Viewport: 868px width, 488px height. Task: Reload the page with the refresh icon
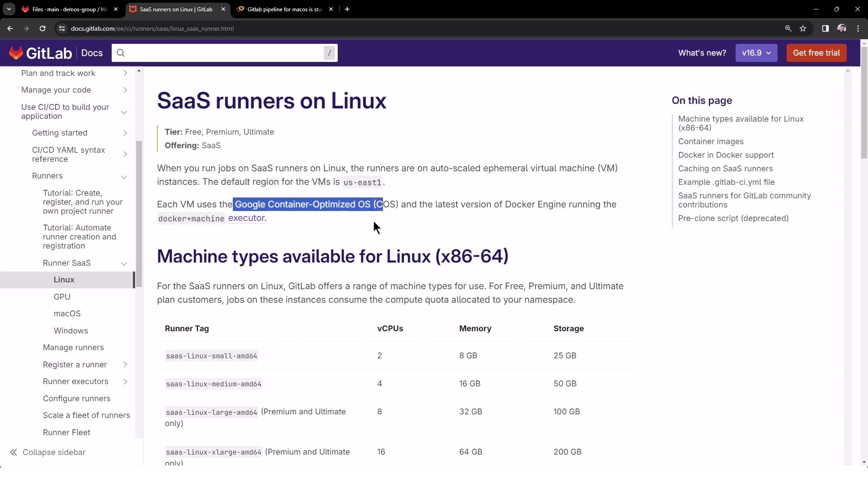(42, 28)
